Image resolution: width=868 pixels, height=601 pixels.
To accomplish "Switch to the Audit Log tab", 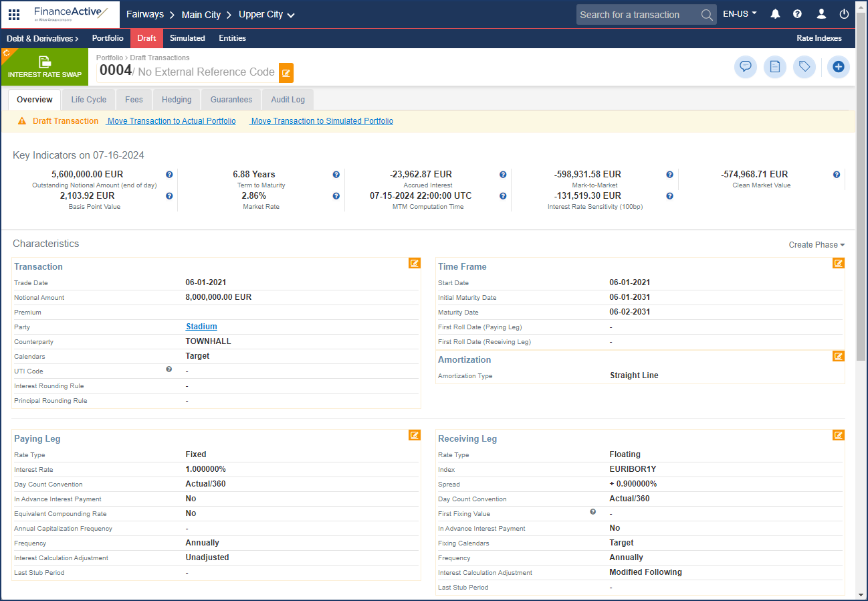I will (288, 100).
